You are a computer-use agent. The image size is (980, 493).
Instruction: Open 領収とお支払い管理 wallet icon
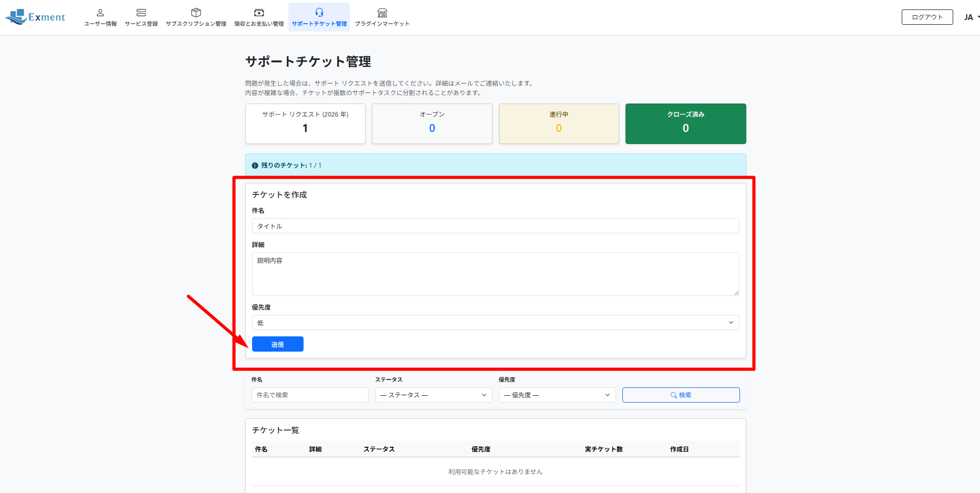[259, 13]
